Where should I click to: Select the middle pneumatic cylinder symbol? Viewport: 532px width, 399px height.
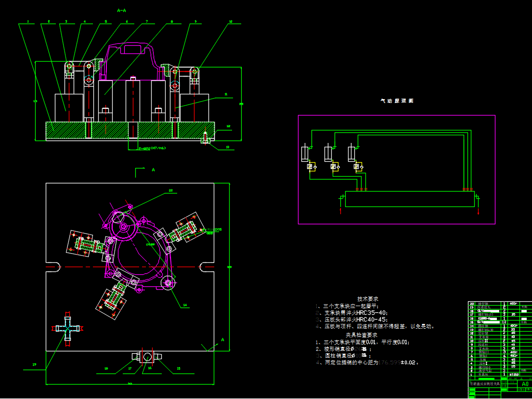[x=328, y=154]
